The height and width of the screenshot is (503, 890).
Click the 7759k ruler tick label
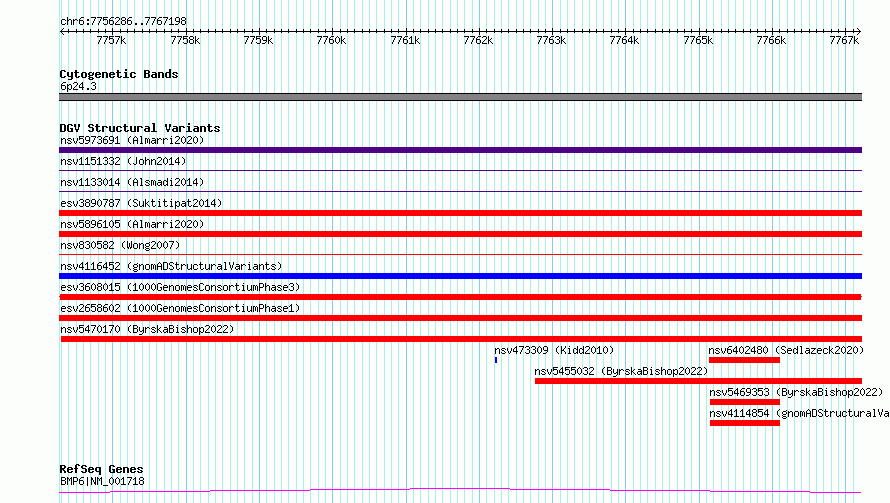[x=258, y=40]
